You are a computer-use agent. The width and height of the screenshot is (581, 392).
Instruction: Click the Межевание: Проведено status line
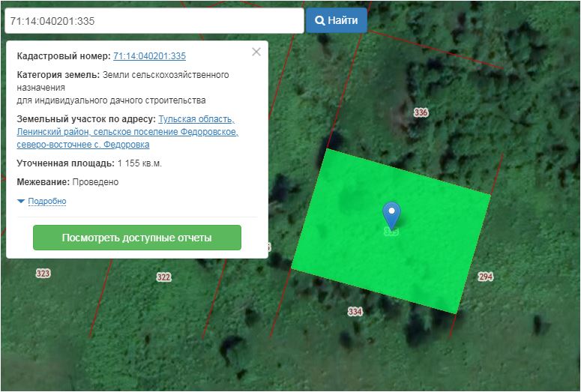click(x=67, y=182)
